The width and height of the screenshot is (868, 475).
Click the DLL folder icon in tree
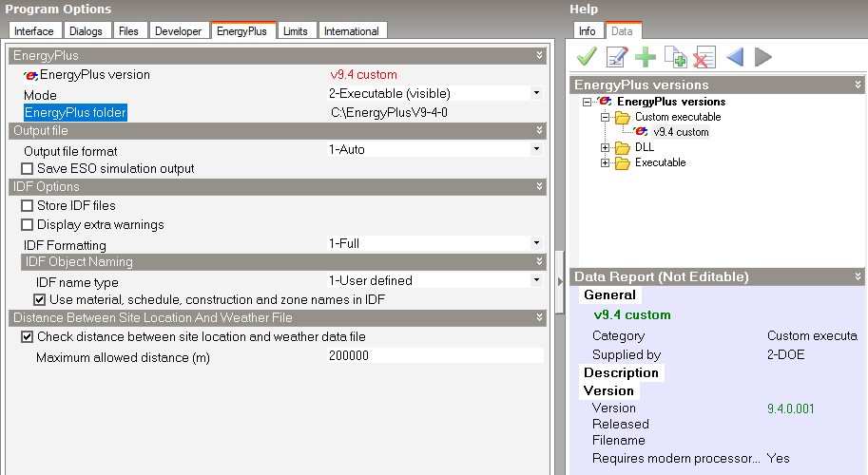pyautogui.click(x=622, y=147)
